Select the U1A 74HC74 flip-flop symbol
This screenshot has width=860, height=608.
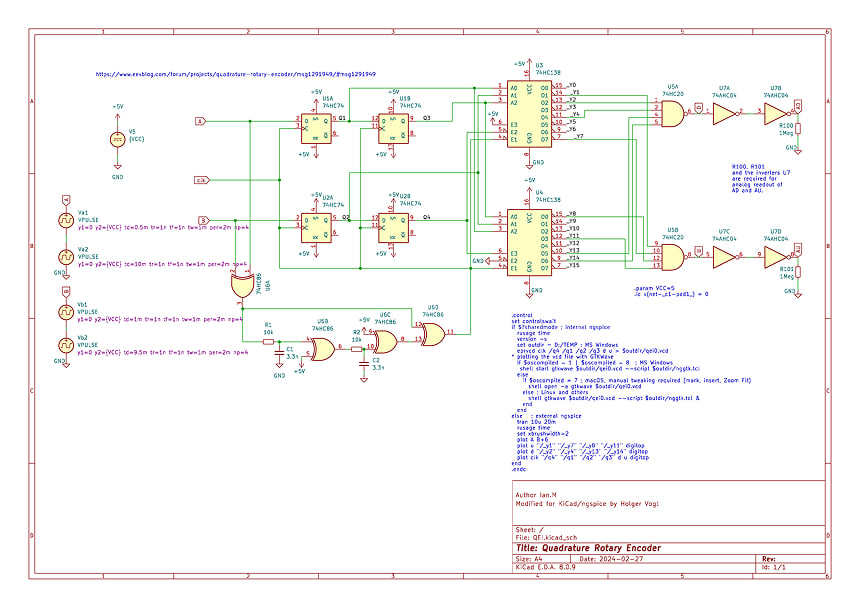tap(317, 126)
